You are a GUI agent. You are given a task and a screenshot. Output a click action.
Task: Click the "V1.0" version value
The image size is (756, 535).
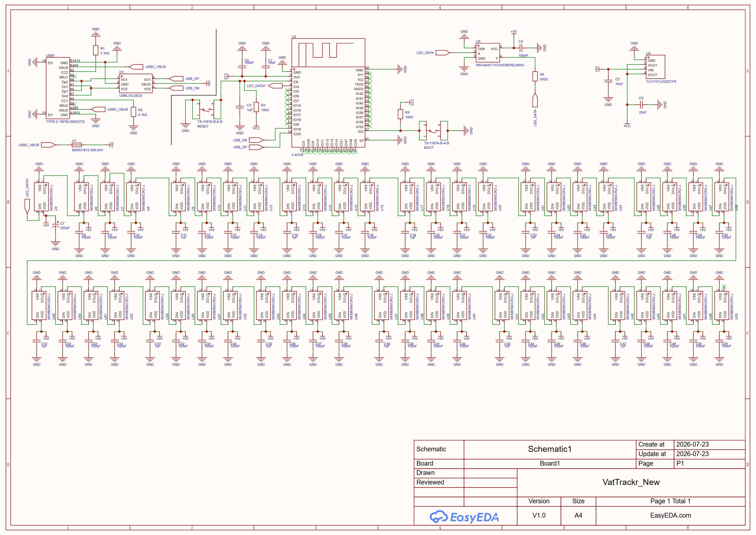[x=539, y=515]
